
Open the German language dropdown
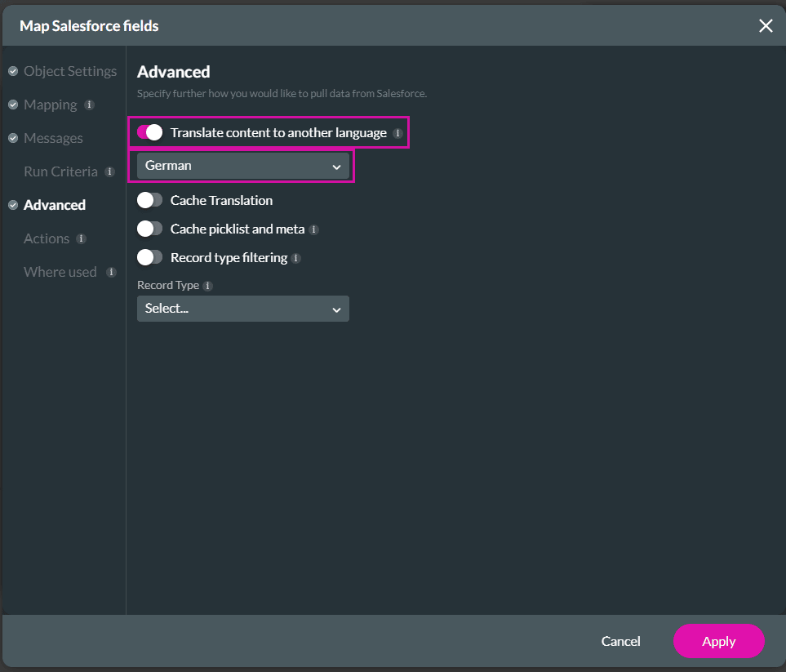click(242, 166)
